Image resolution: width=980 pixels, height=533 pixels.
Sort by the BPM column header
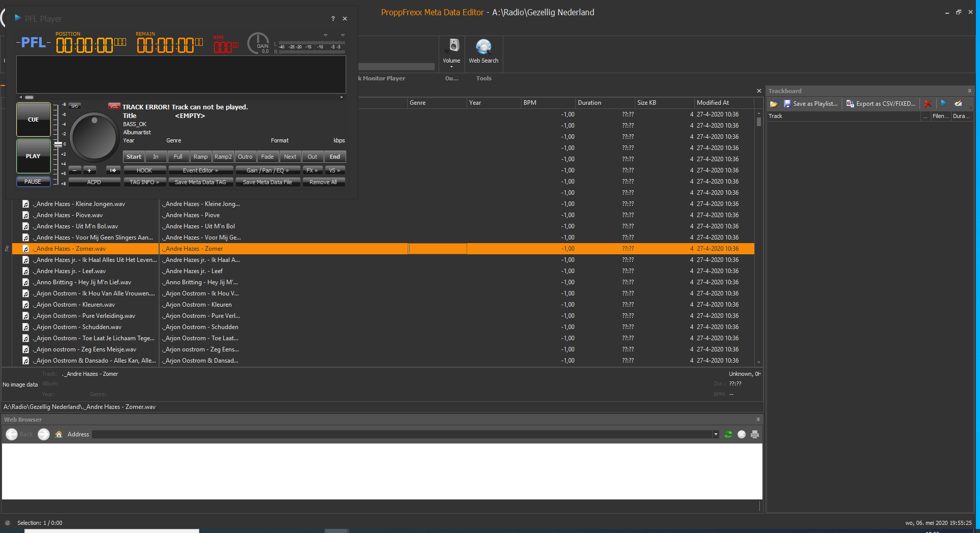tap(548, 103)
